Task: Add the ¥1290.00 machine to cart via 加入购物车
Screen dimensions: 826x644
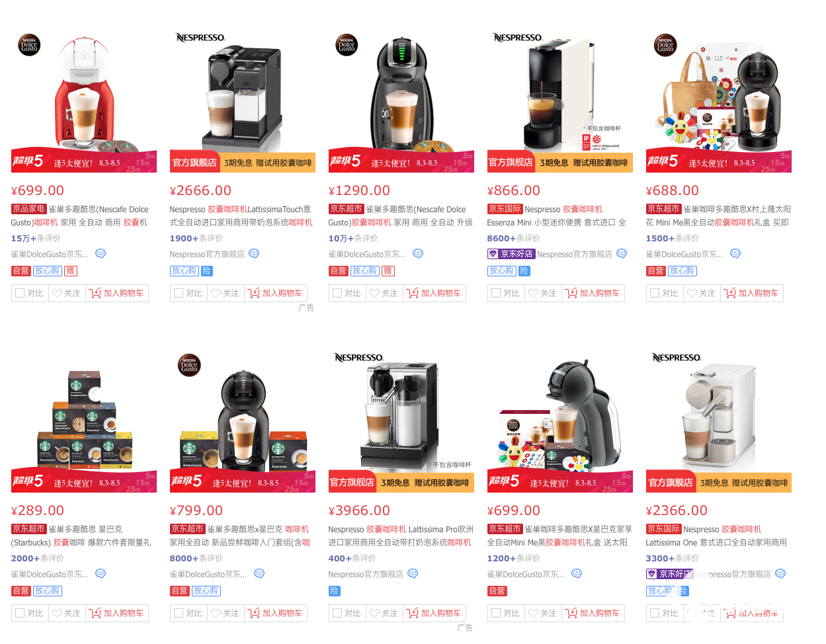Action: coord(434,293)
